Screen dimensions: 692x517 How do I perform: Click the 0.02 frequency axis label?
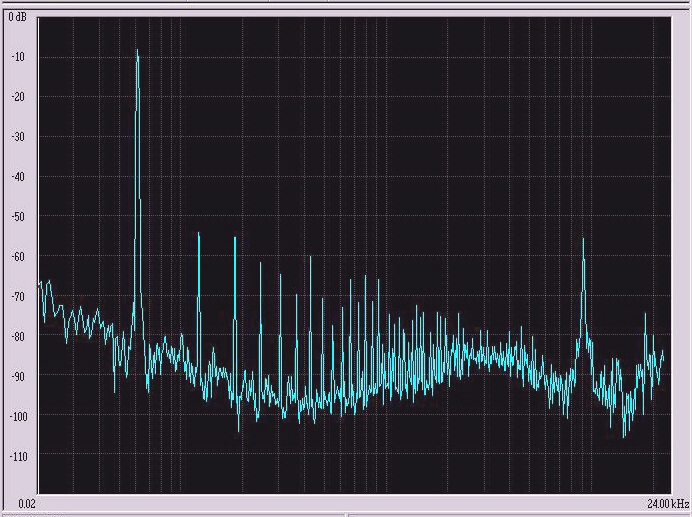pyautogui.click(x=26, y=504)
